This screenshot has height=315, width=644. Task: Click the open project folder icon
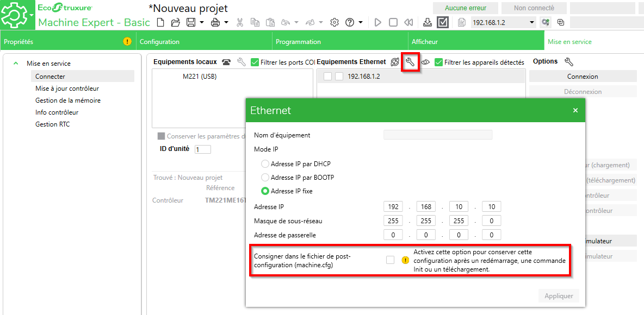click(x=175, y=22)
